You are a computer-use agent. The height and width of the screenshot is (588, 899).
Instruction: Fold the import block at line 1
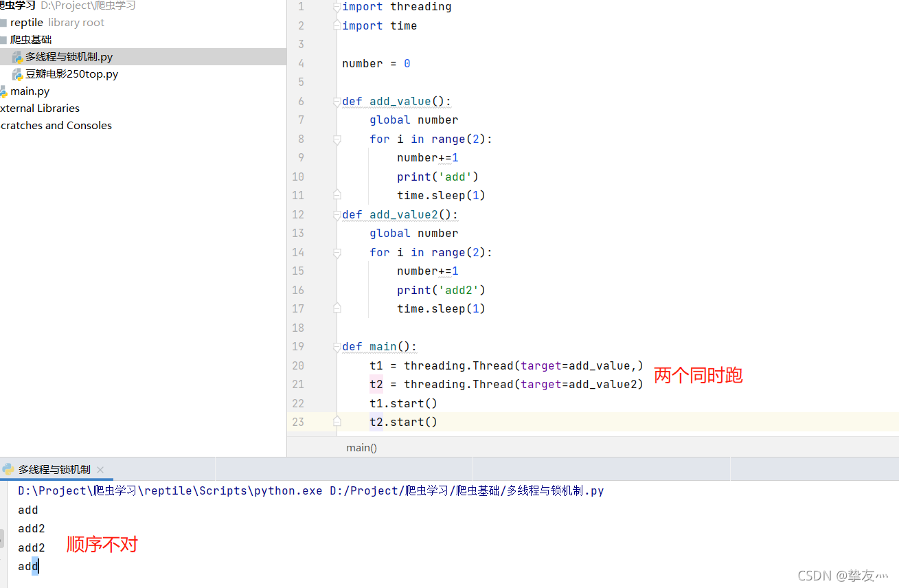click(337, 7)
